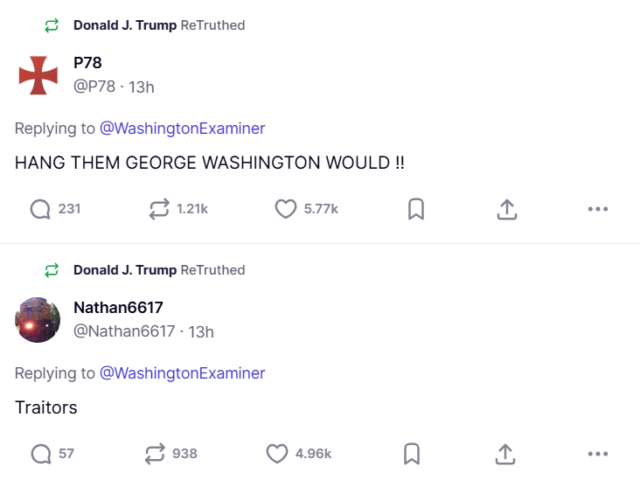Open more options on P78's post
This screenshot has height=487, width=640.
pos(598,209)
